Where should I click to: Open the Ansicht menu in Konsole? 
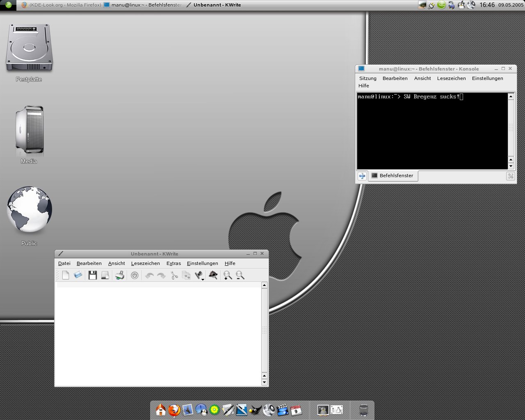pos(422,78)
